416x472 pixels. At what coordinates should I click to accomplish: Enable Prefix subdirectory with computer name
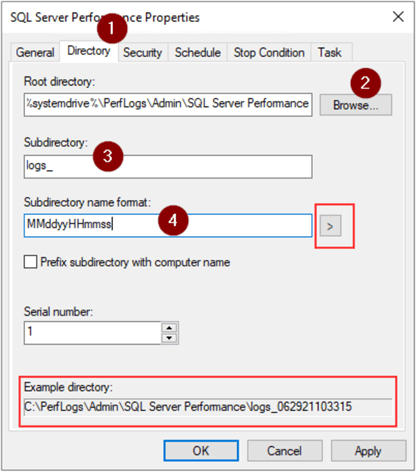point(31,262)
